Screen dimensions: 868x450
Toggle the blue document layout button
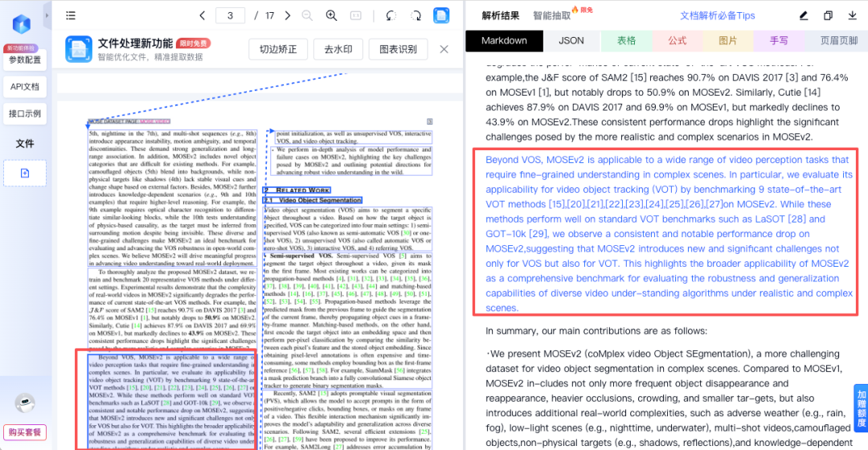441,15
